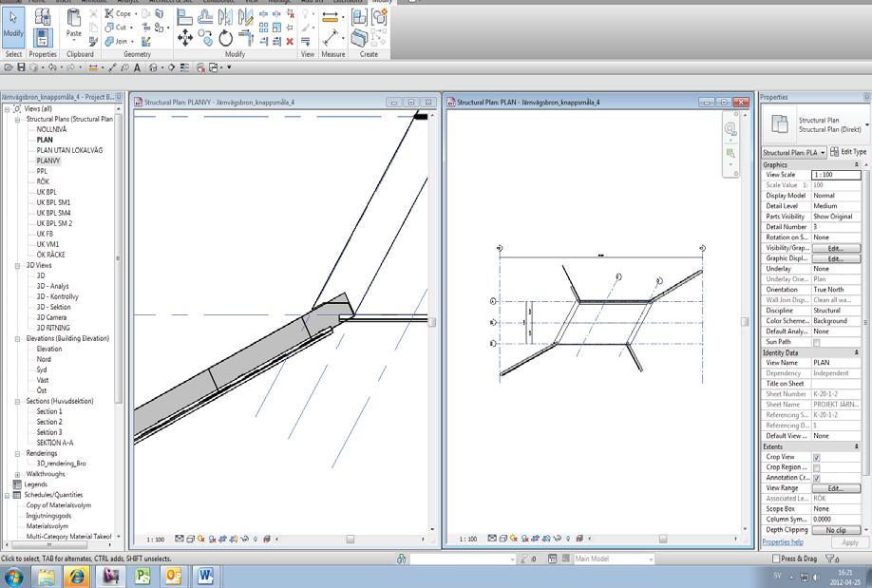
Task: Select the Copy tool in Modify panel
Action: (x=205, y=38)
